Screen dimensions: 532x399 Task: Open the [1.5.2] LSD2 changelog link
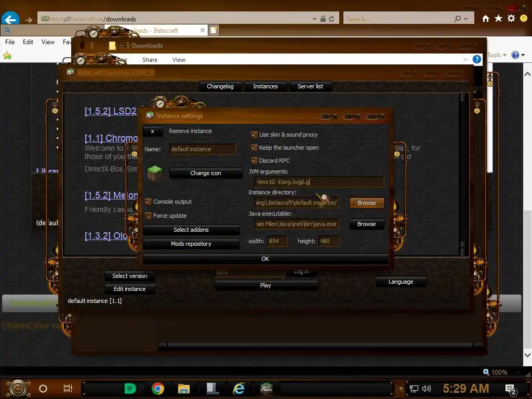coord(110,111)
